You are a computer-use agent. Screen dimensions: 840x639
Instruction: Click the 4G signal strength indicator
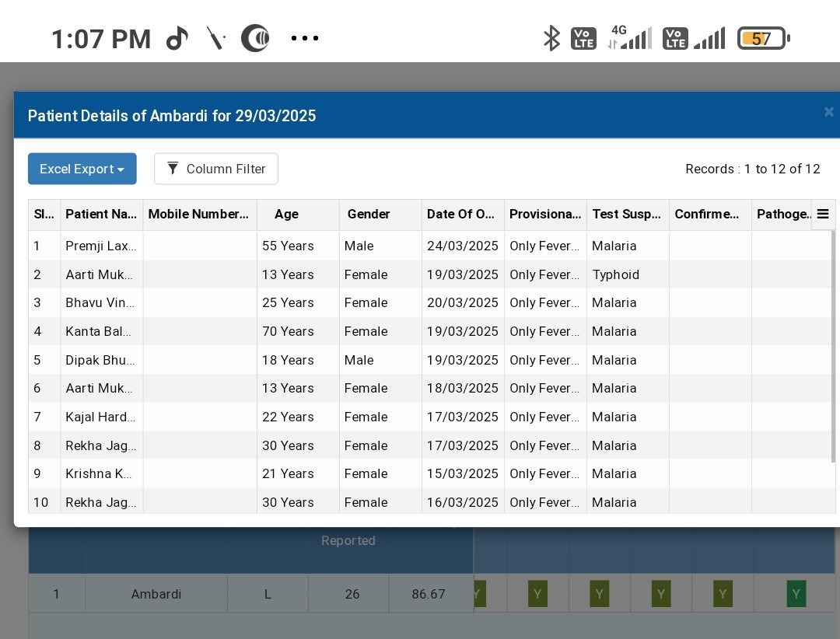click(x=632, y=35)
